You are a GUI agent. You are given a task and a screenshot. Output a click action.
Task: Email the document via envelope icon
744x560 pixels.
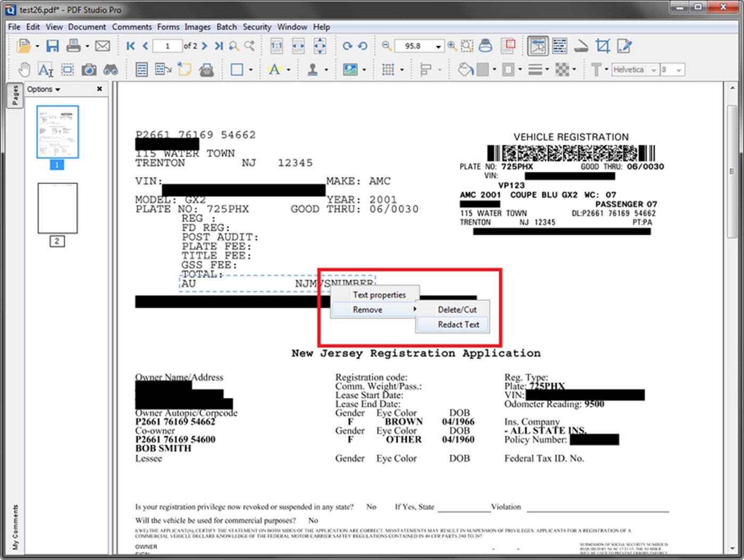coord(103,46)
